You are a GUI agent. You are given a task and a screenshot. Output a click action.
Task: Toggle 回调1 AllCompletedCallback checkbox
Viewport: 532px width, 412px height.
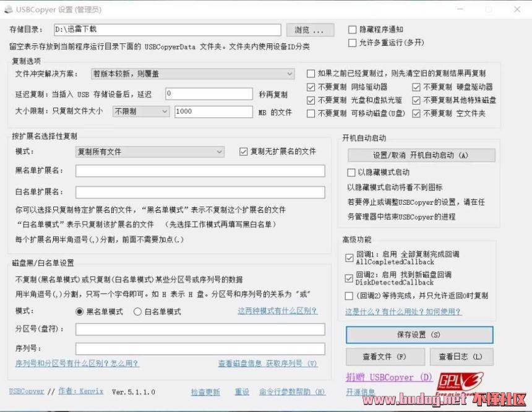349,258
